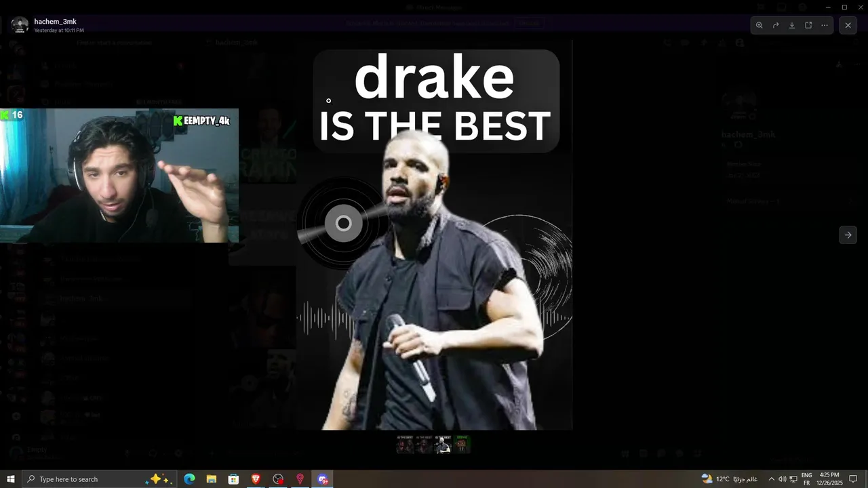This screenshot has height=488, width=868.
Task: Select the first thumbnail in the strip
Action: click(x=405, y=445)
